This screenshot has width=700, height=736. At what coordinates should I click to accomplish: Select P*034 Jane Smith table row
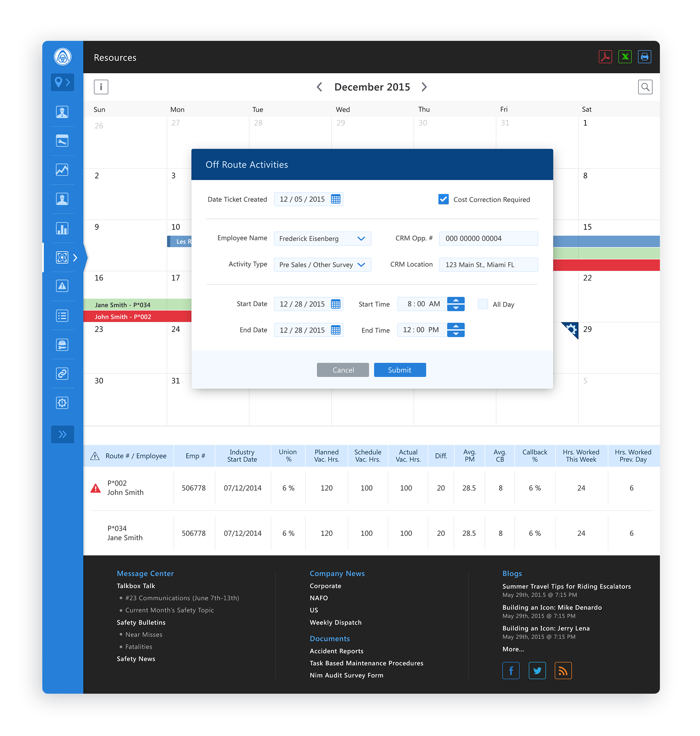(x=372, y=533)
